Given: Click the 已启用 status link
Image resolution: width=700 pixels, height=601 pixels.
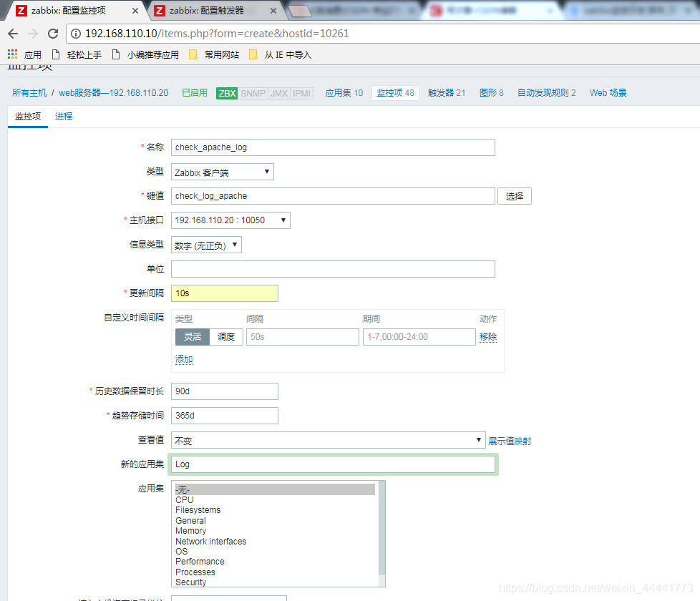Looking at the screenshot, I should 195,93.
